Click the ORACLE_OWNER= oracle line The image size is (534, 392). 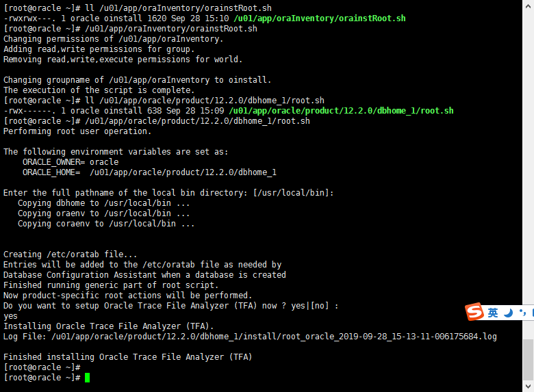[x=71, y=162]
